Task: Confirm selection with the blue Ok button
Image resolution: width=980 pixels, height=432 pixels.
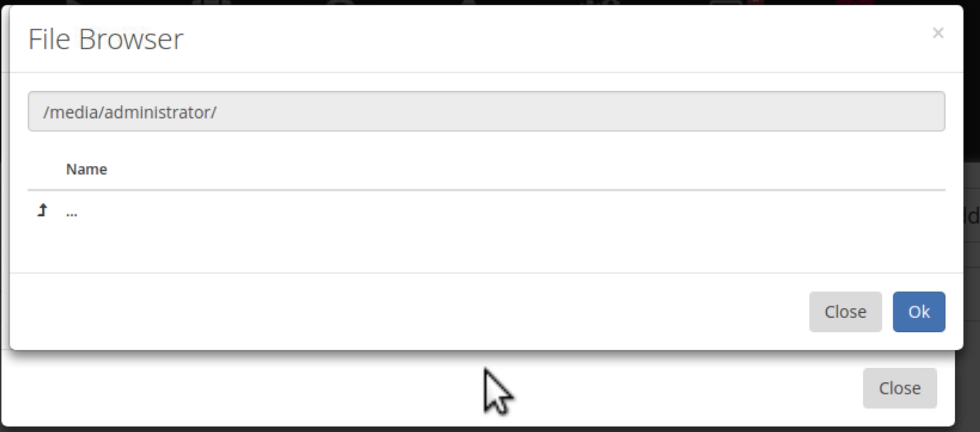Action: [x=918, y=312]
